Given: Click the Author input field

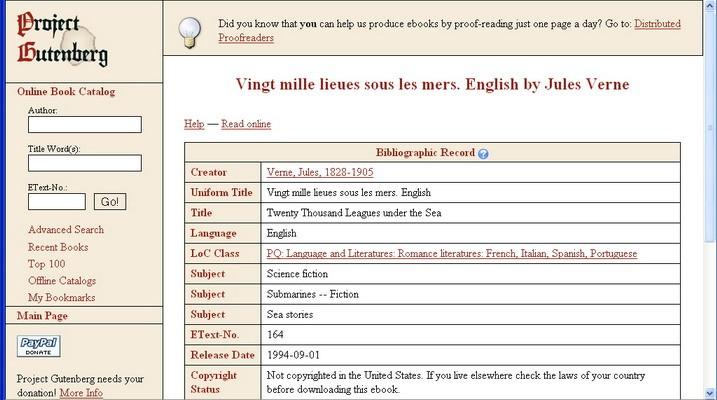Looking at the screenshot, I should (x=85, y=124).
